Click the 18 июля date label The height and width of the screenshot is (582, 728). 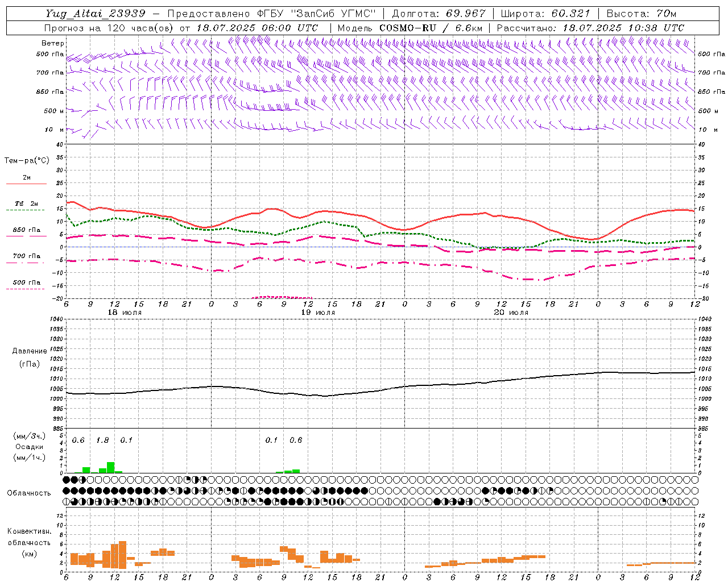point(125,313)
